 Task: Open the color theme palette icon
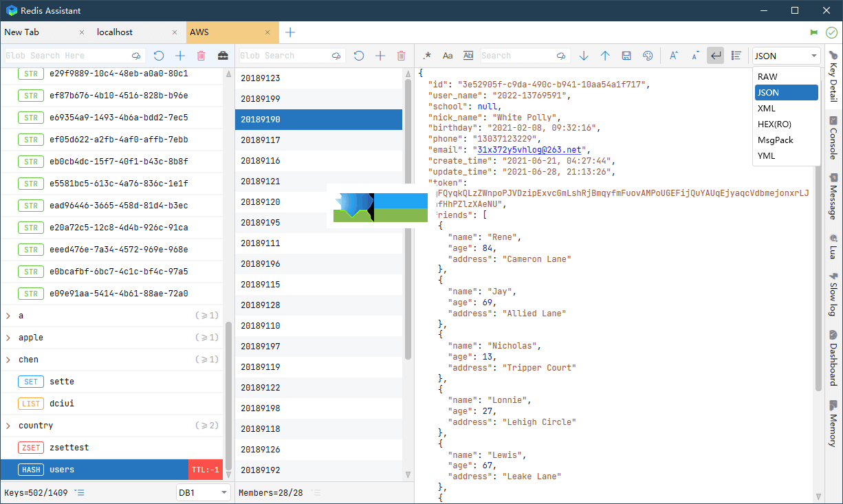[x=648, y=56]
